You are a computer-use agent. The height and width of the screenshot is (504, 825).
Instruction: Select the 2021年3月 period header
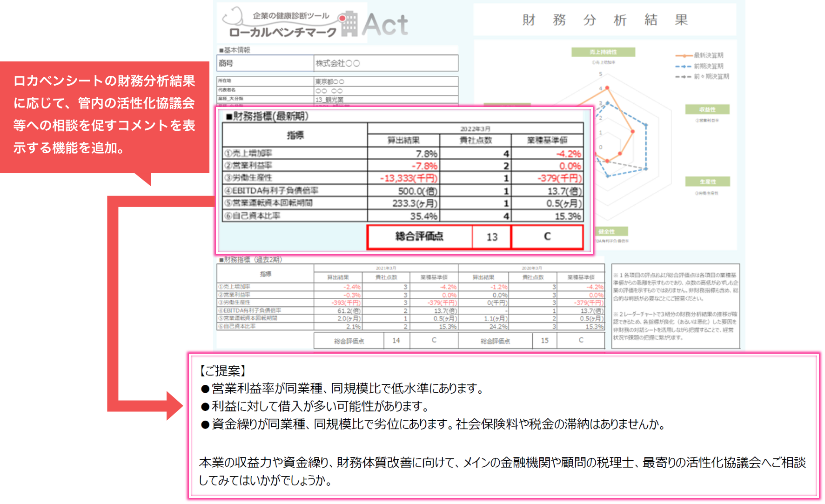point(386,268)
